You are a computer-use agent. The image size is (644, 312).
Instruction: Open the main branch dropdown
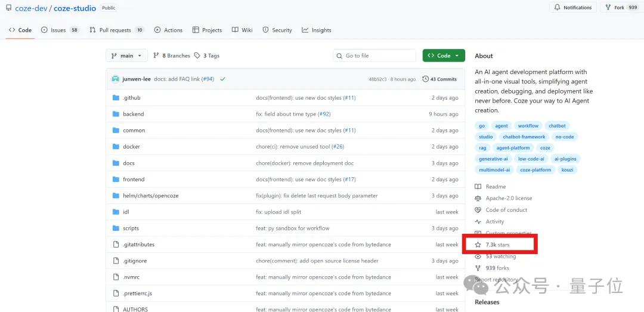126,55
